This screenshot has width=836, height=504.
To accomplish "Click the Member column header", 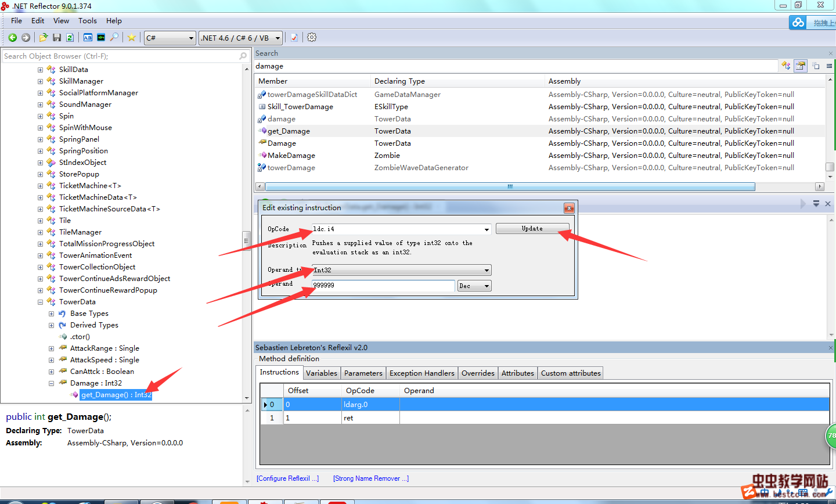I will tap(313, 81).
